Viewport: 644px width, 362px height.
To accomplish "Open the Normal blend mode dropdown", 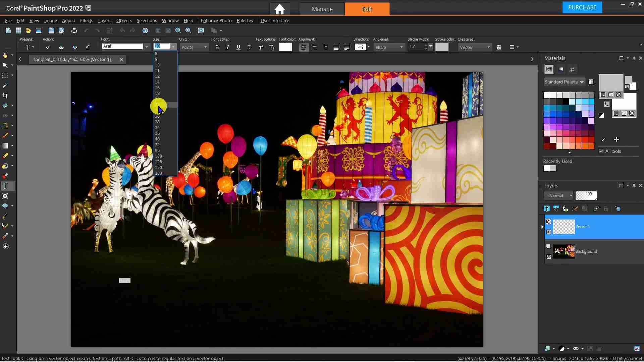I will pyautogui.click(x=570, y=195).
